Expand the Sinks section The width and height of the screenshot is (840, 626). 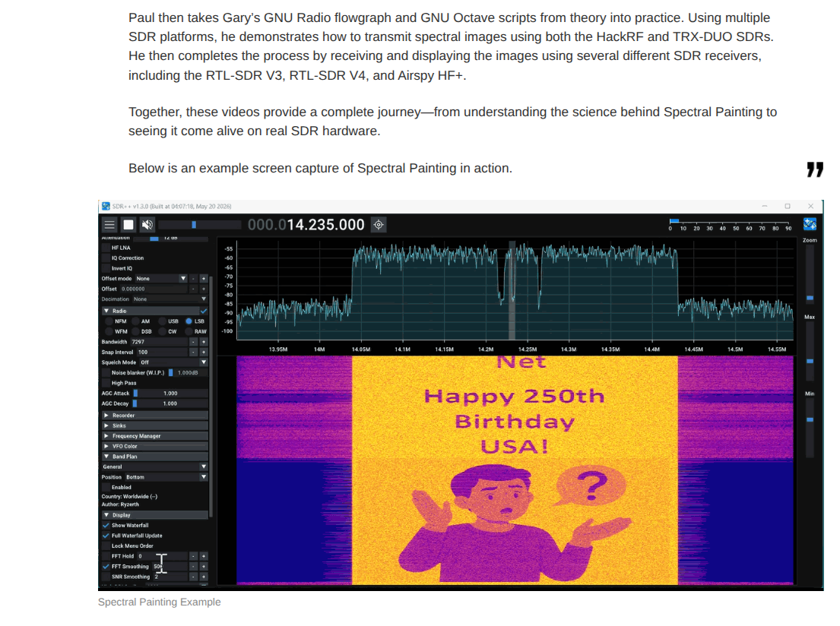pos(155,425)
